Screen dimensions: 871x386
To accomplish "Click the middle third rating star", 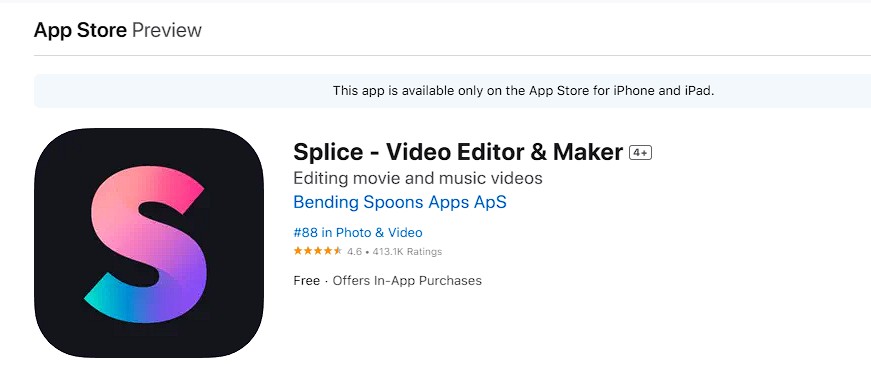I will tap(318, 251).
